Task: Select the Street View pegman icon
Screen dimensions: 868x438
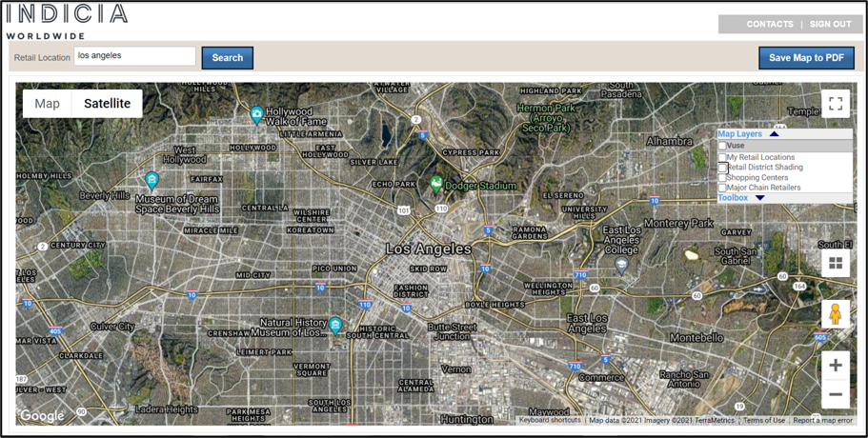Action: click(x=836, y=314)
